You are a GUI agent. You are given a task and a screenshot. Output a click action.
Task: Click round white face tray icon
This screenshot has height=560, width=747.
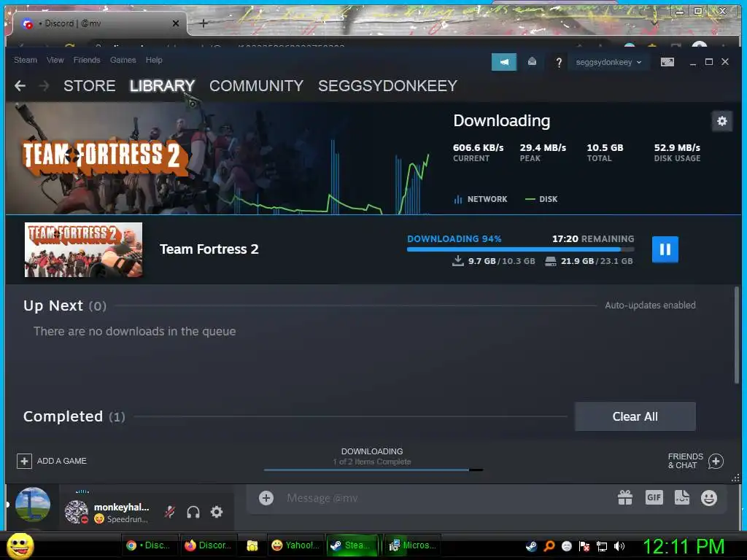click(x=566, y=546)
